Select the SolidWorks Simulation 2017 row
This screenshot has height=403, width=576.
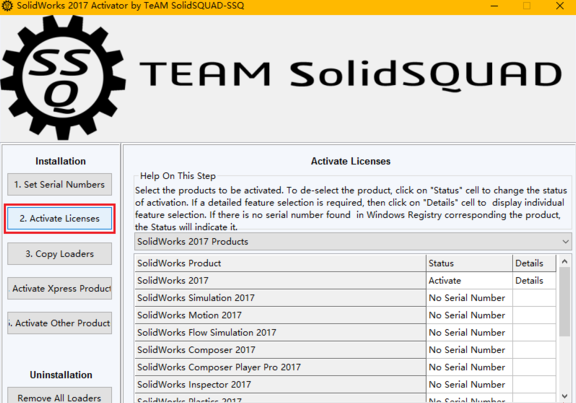pyautogui.click(x=280, y=298)
